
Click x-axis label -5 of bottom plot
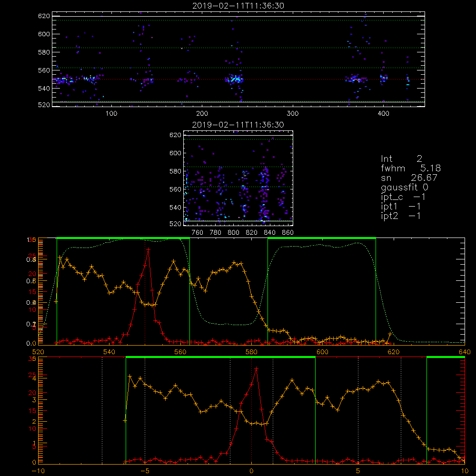pyautogui.click(x=145, y=471)
